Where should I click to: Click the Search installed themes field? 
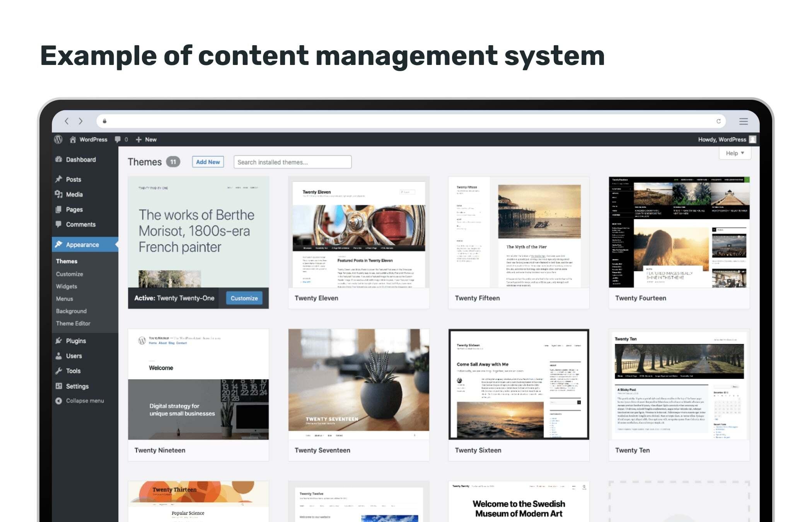pyautogui.click(x=292, y=162)
